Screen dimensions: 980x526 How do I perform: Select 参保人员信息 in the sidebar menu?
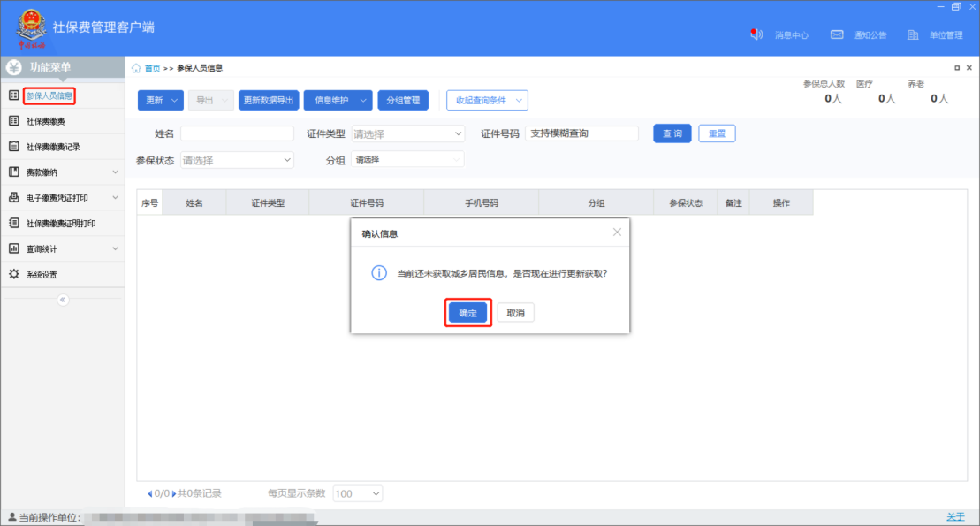tap(49, 95)
